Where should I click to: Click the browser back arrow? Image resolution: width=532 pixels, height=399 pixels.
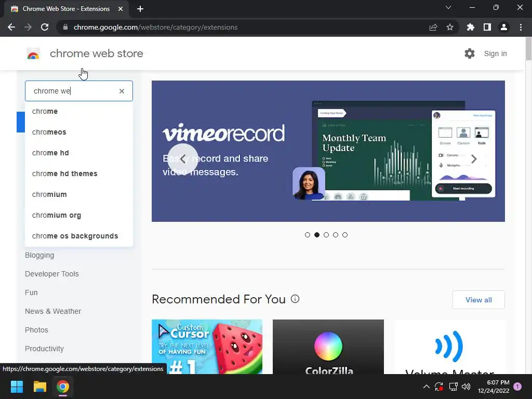[11, 27]
